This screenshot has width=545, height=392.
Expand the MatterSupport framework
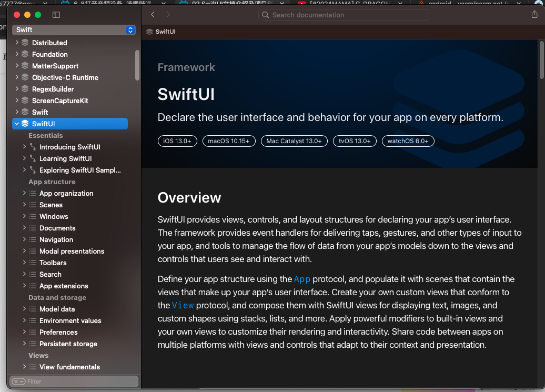coord(17,66)
